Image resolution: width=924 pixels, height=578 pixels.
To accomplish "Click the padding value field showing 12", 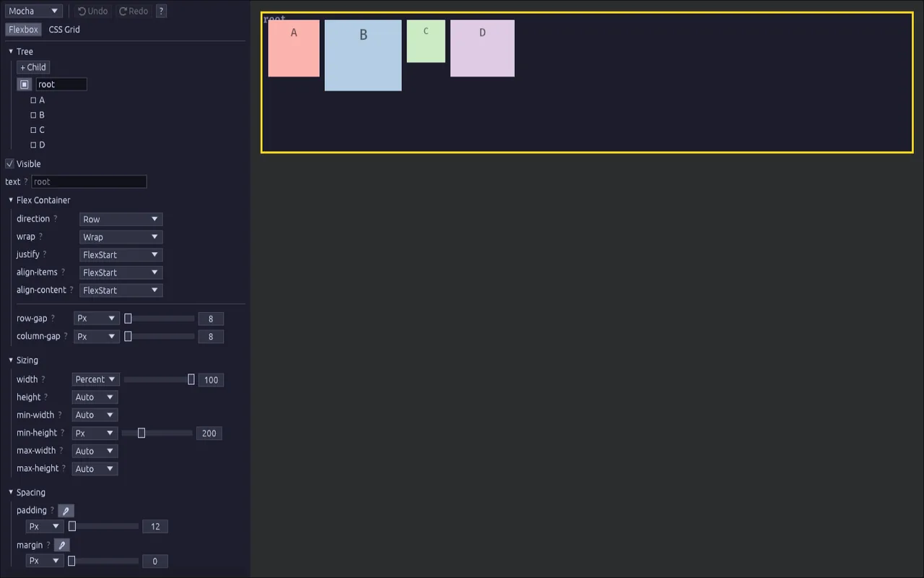I will 155,527.
